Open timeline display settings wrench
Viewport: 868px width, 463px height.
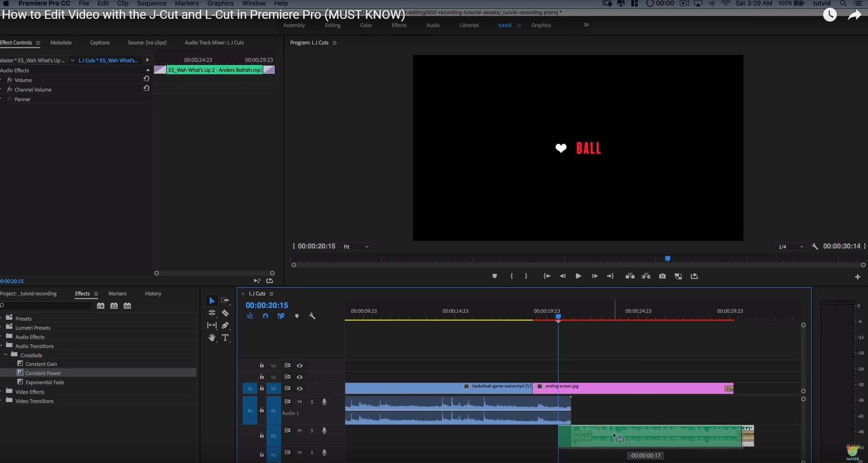312,316
